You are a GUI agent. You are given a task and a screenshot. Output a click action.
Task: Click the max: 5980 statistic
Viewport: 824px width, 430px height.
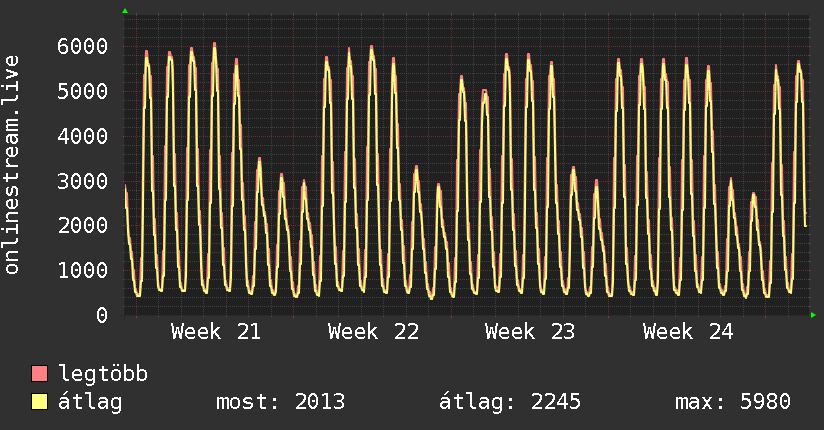coord(733,402)
